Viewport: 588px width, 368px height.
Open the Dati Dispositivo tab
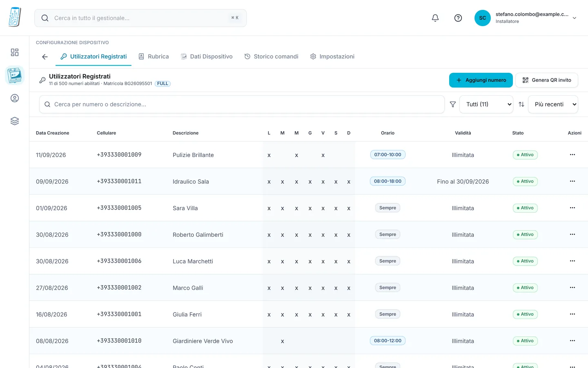pos(207,56)
